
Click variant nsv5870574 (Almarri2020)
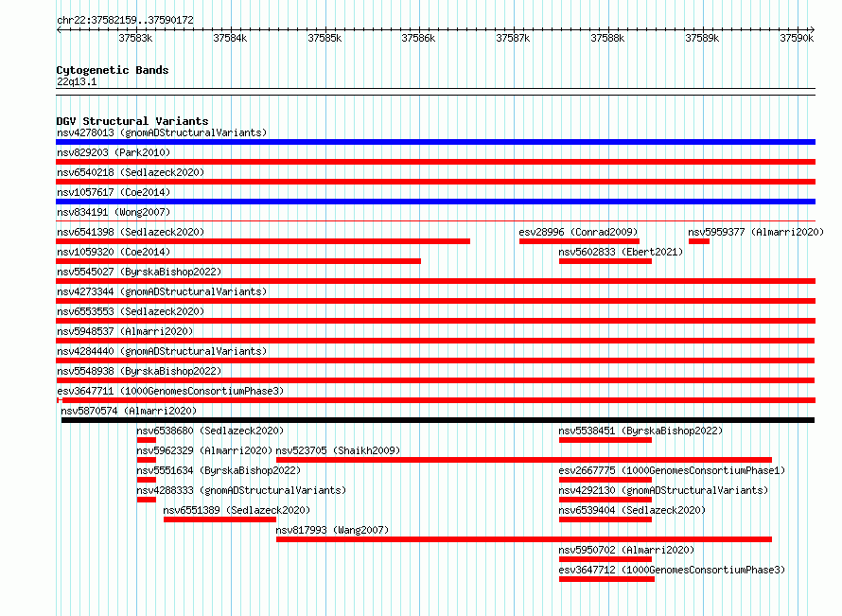click(129, 411)
